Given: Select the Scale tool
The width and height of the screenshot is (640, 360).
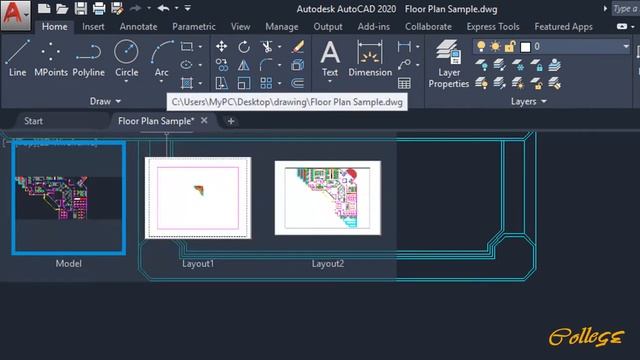Looking at the screenshot, I should tap(244, 83).
